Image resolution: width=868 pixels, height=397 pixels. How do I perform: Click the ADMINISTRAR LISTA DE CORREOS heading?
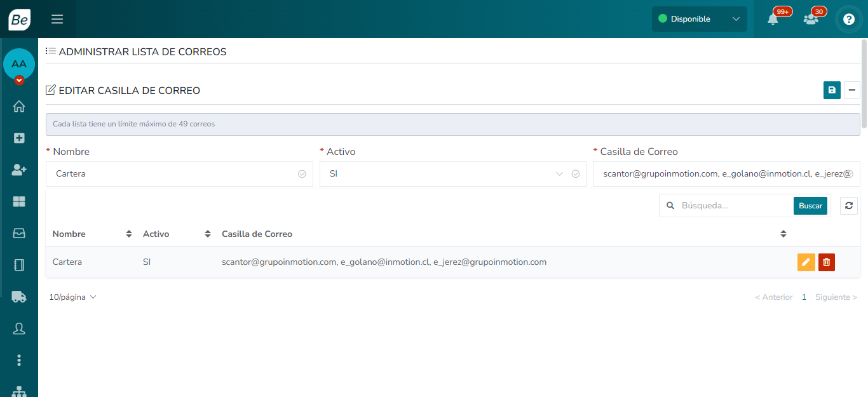coord(142,52)
